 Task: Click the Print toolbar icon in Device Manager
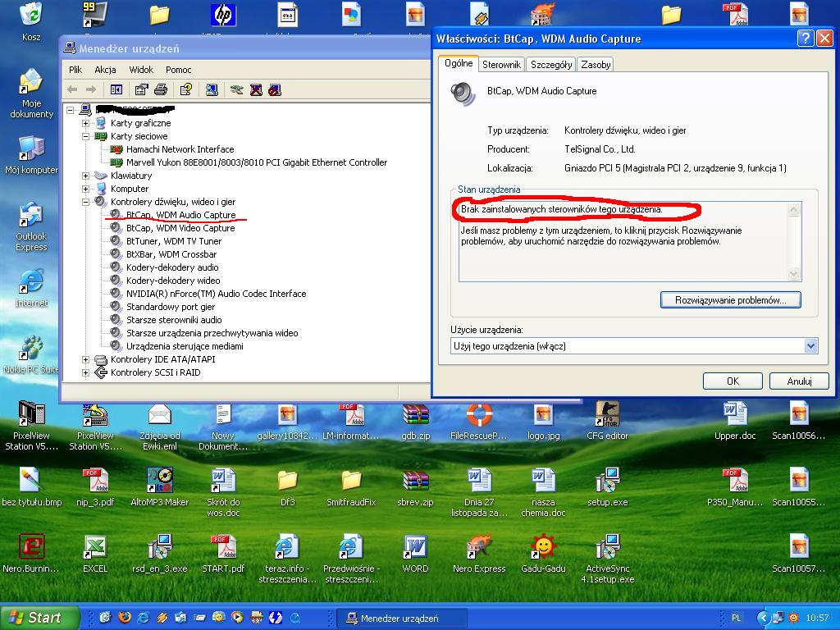click(x=161, y=89)
